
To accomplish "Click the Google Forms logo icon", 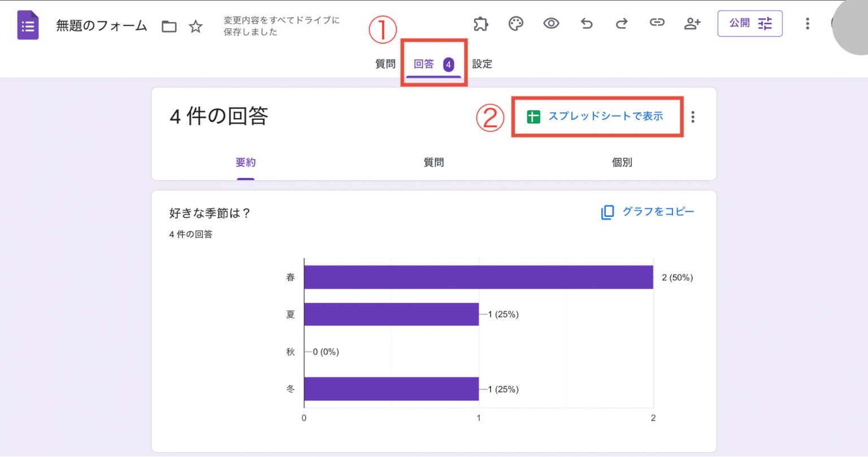I will pos(27,24).
